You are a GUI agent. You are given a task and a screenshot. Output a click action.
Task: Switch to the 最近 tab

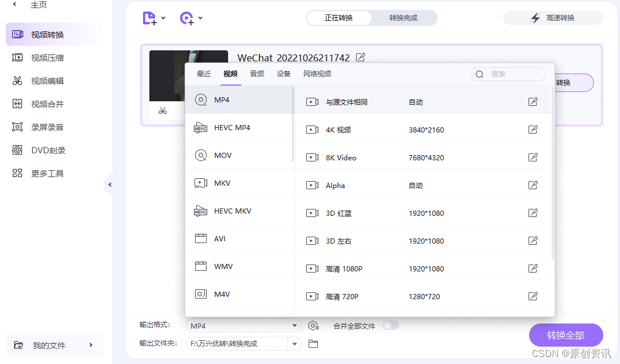[x=204, y=74]
